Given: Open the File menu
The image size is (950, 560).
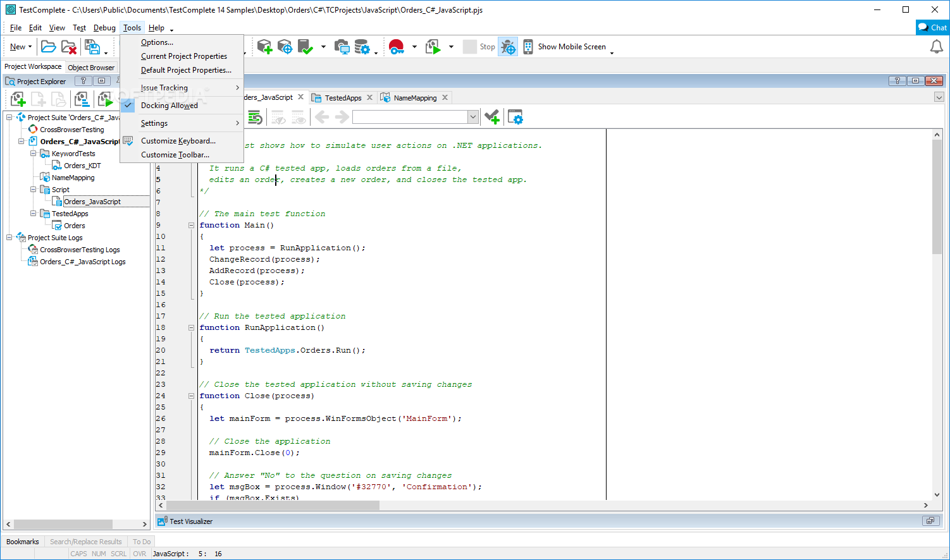Looking at the screenshot, I should (x=16, y=28).
